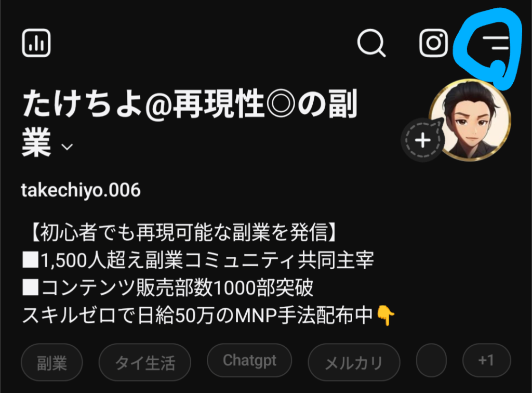Tap the pointing-down finger emoji
This screenshot has height=393, width=532.
click(x=386, y=316)
